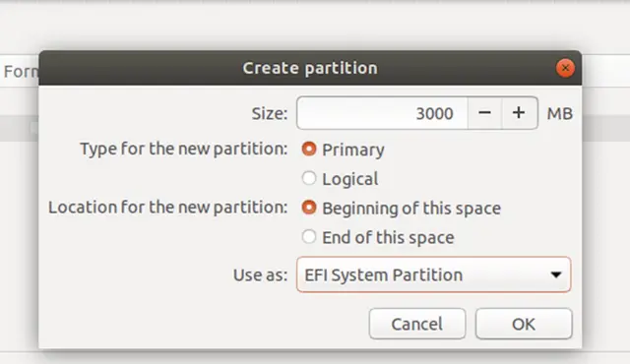Decrease partition size with the minus icon

coord(484,113)
